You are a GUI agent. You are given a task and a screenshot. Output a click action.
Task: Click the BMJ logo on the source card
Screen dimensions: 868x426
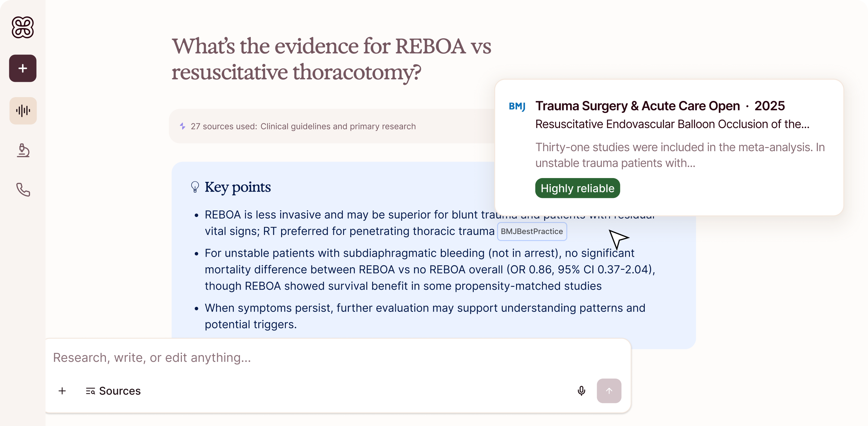click(517, 106)
